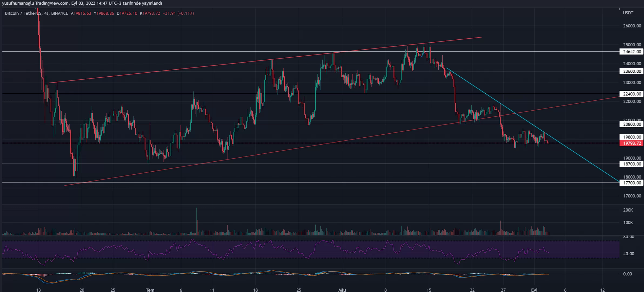
Task: Click the yusufnumanoglu author name at top
Action: pyautogui.click(x=18, y=3)
